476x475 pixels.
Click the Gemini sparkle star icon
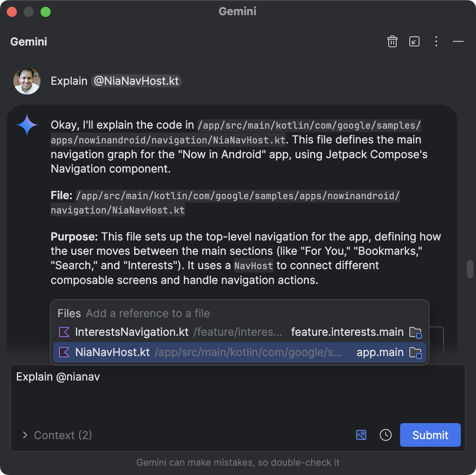tap(27, 125)
